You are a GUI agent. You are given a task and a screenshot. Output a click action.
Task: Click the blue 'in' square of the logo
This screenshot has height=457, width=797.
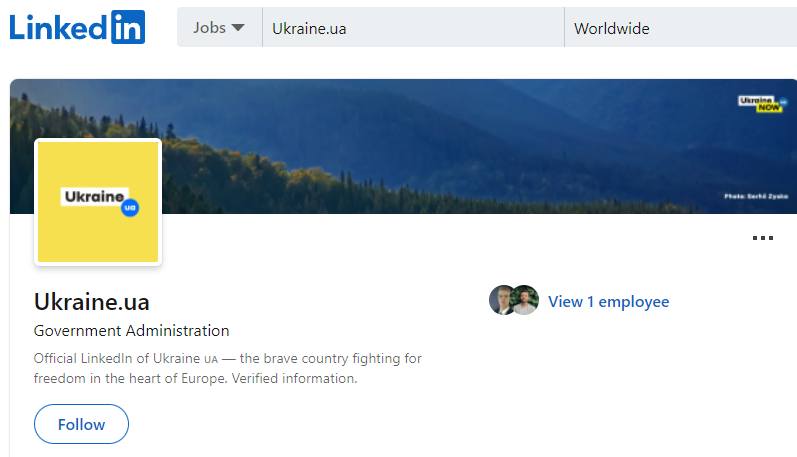pos(127,27)
